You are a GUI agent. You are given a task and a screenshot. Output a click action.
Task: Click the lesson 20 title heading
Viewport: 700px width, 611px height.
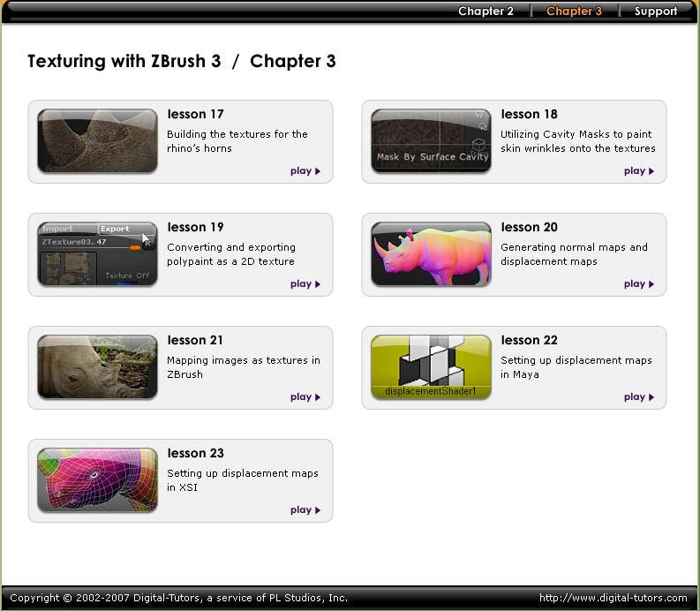tap(529, 227)
